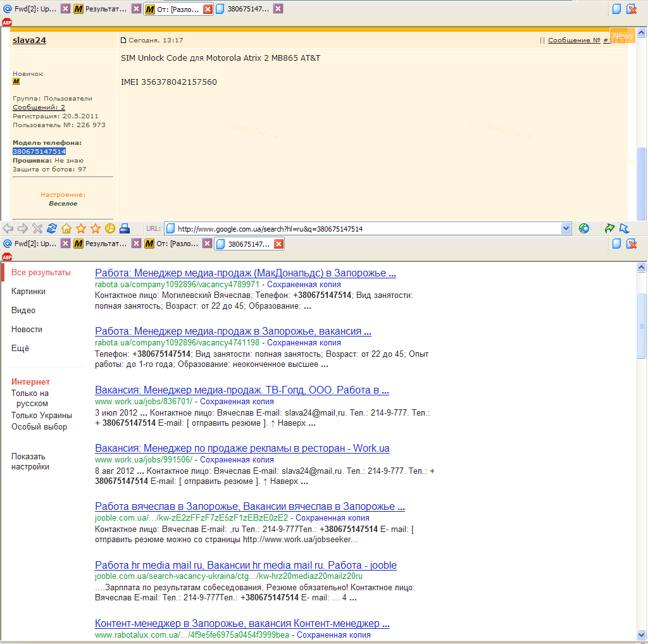Click the green go arrow icon

point(609,228)
